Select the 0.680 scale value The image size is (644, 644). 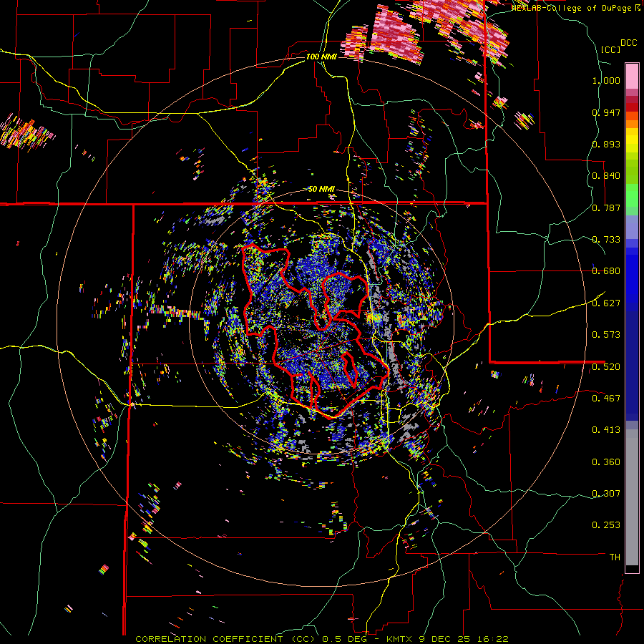click(606, 271)
